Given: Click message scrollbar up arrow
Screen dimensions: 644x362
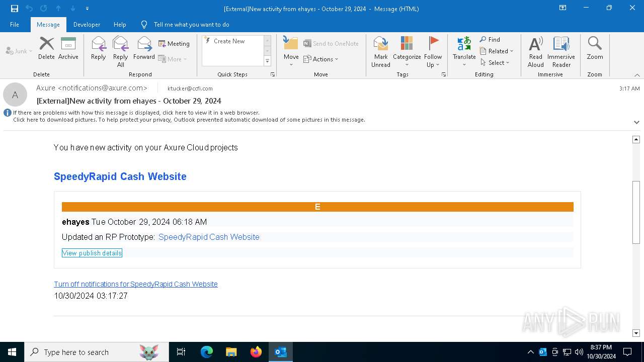Looking at the screenshot, I should [636, 139].
